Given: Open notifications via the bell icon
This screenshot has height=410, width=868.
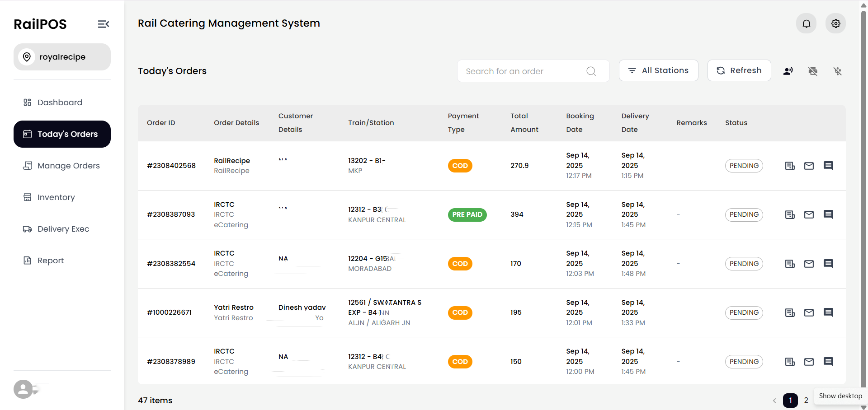Looking at the screenshot, I should pos(806,23).
